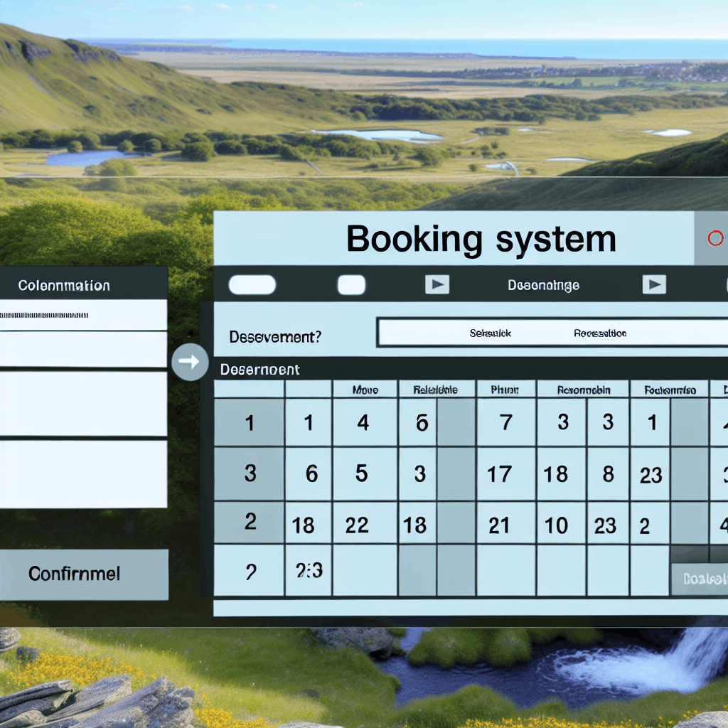This screenshot has width=728, height=728.
Task: Select calendar cell 8
Action: [609, 474]
